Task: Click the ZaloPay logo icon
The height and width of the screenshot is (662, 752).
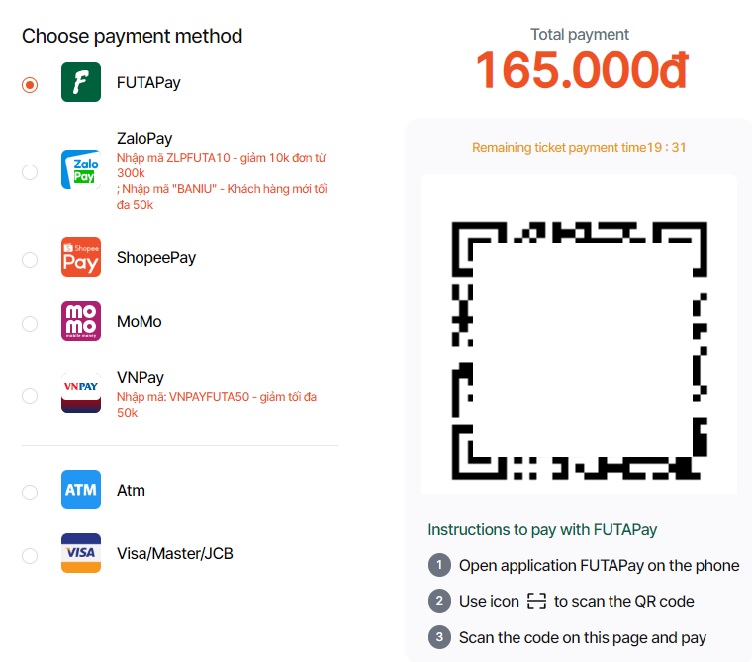Action: click(81, 171)
